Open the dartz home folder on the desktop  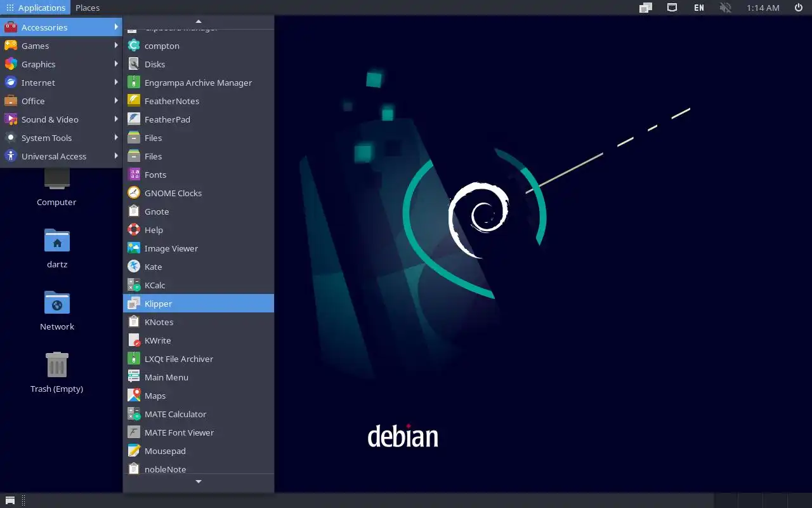pyautogui.click(x=57, y=249)
